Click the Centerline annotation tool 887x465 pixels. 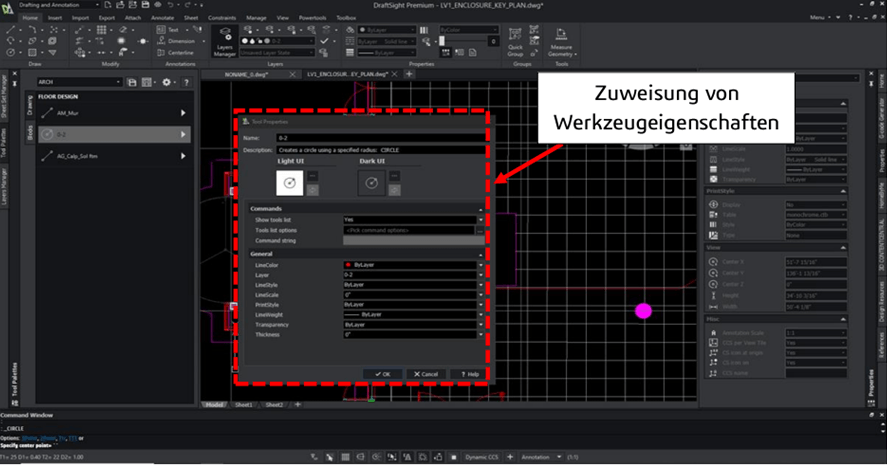(x=180, y=52)
